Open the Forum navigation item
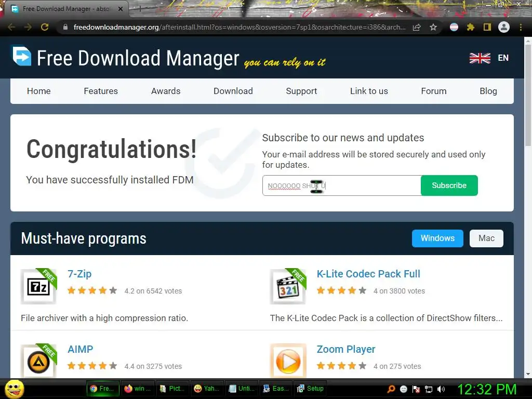Image resolution: width=532 pixels, height=399 pixels. coord(434,91)
